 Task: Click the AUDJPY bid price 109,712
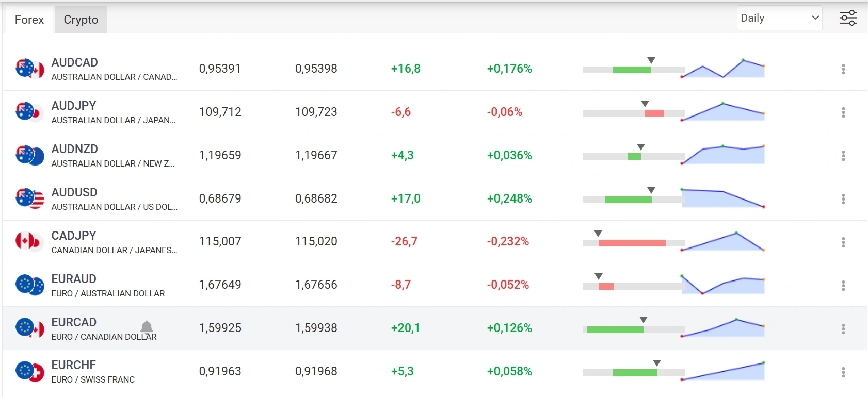[x=220, y=112]
